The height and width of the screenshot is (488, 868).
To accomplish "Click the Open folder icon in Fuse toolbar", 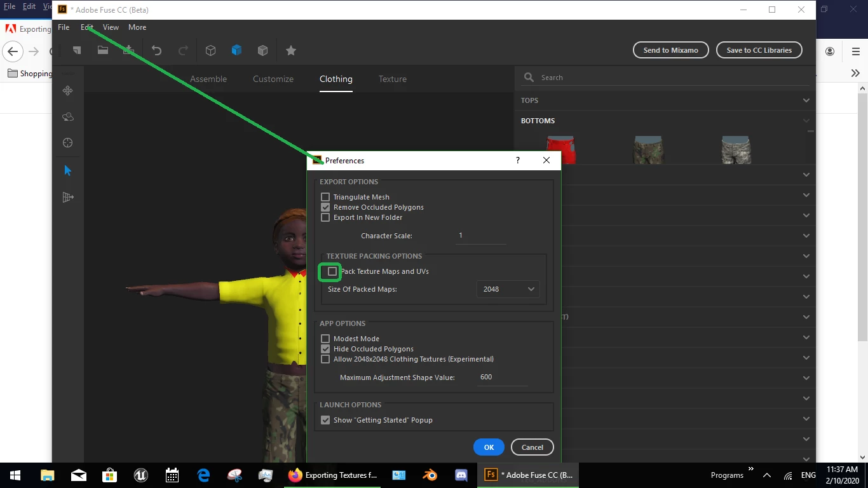I will tap(102, 50).
